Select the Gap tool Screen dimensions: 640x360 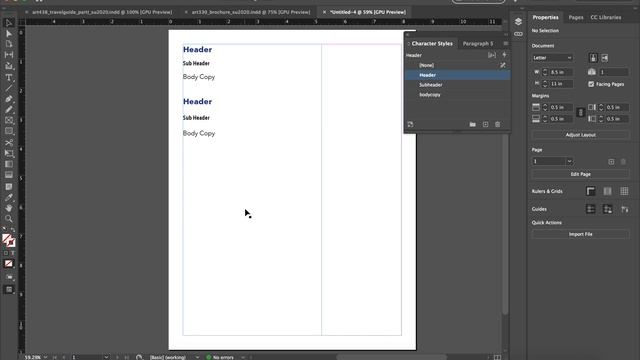[9, 55]
